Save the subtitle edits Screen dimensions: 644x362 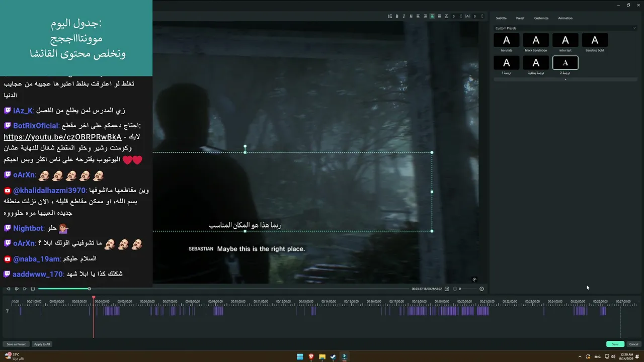pos(615,344)
